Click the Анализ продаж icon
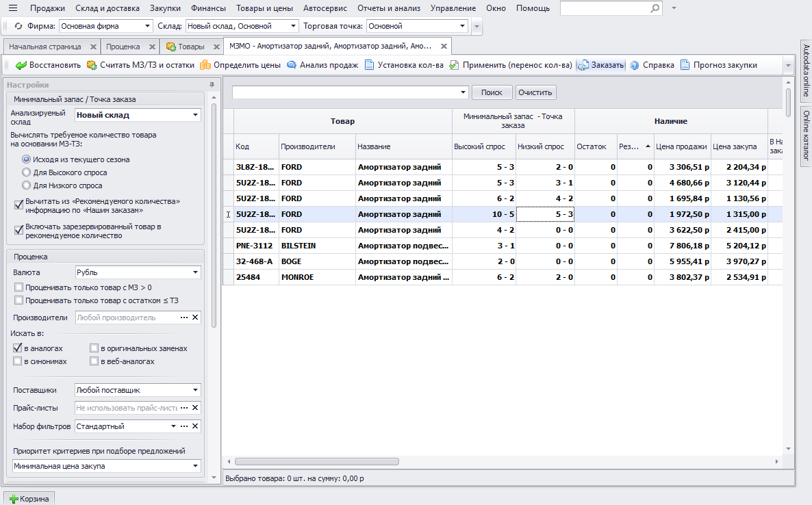 point(292,65)
